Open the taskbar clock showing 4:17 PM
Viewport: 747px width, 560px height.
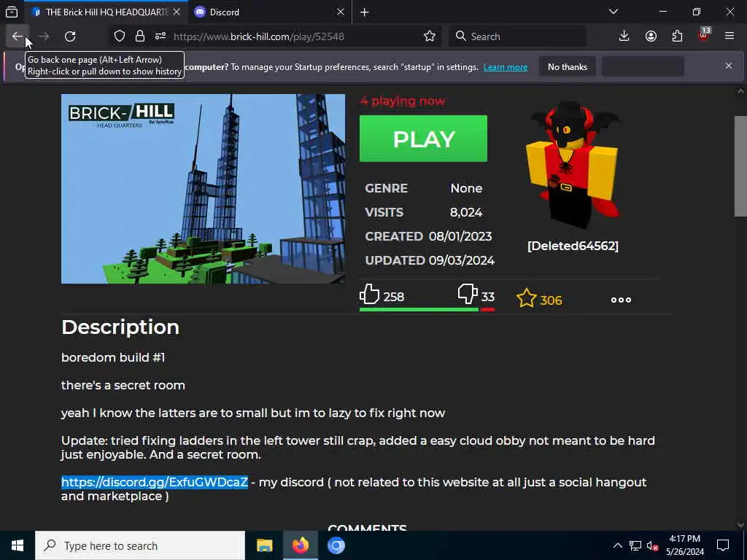[684, 545]
